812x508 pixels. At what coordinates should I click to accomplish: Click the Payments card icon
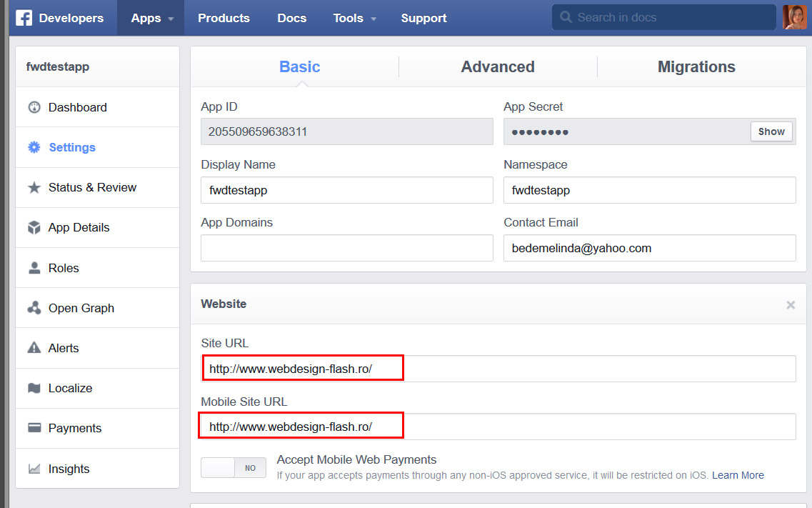(x=34, y=429)
